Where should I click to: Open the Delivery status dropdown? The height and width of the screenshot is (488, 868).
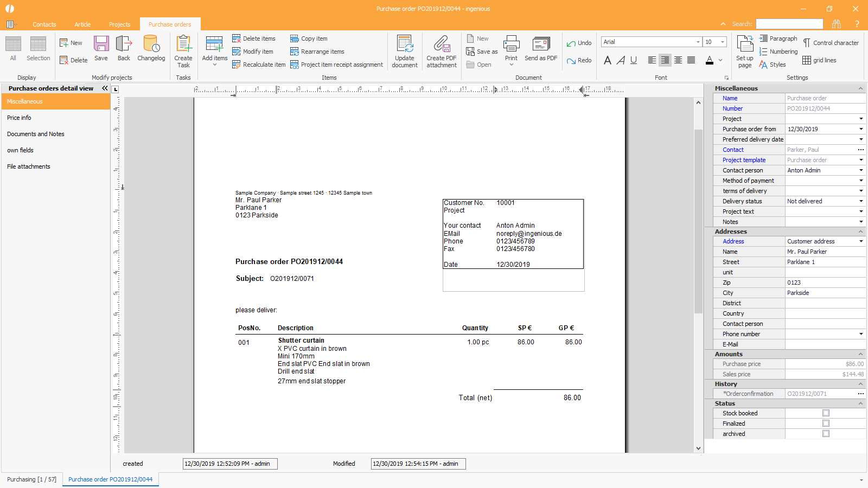[x=861, y=201]
